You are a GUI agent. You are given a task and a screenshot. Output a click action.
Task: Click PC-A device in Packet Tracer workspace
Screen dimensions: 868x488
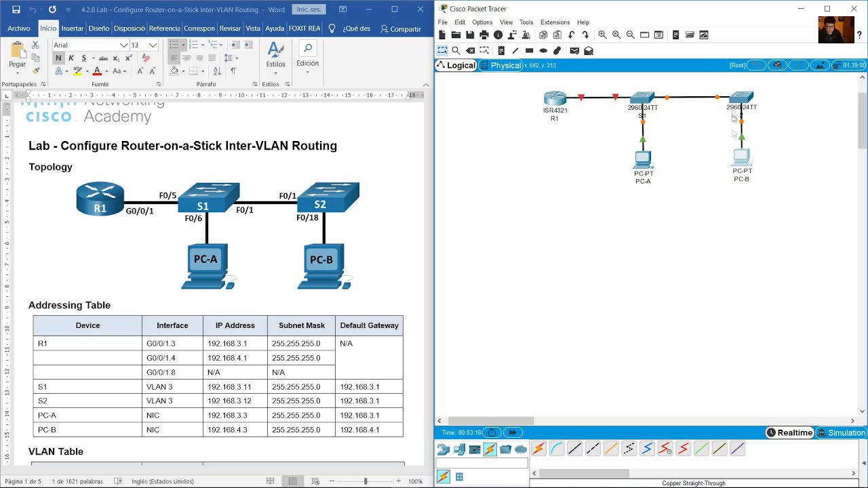tap(643, 160)
